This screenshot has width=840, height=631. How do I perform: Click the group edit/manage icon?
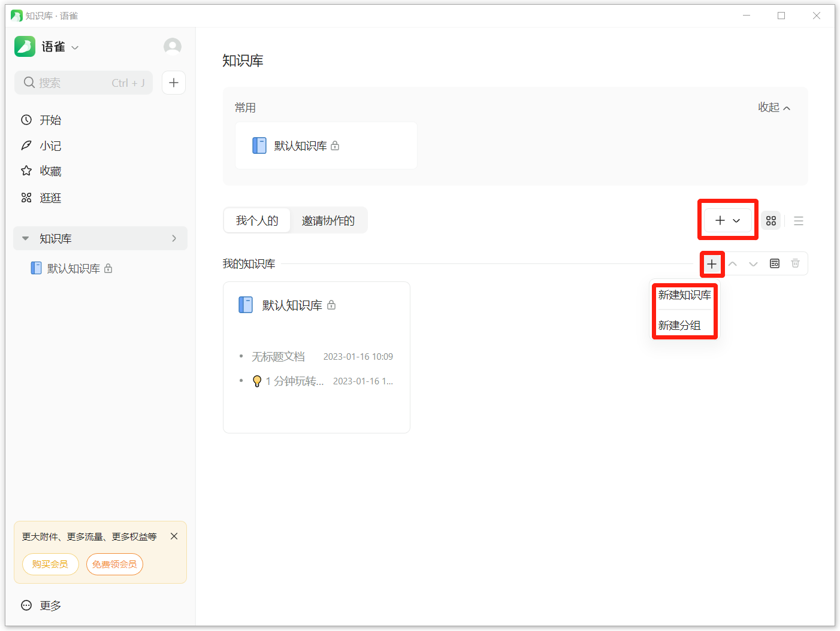775,263
